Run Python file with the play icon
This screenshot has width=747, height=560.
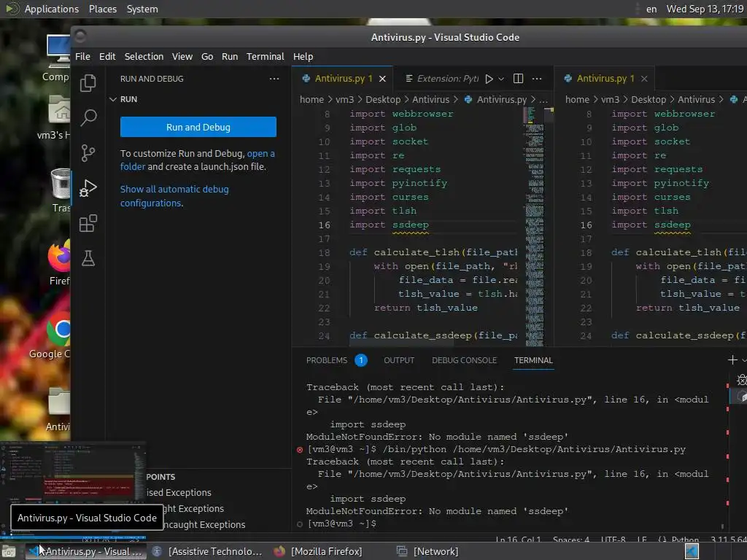(489, 79)
